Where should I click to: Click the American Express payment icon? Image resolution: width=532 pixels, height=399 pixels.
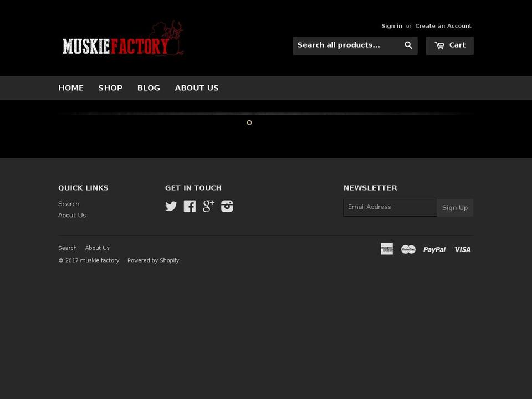(x=387, y=249)
